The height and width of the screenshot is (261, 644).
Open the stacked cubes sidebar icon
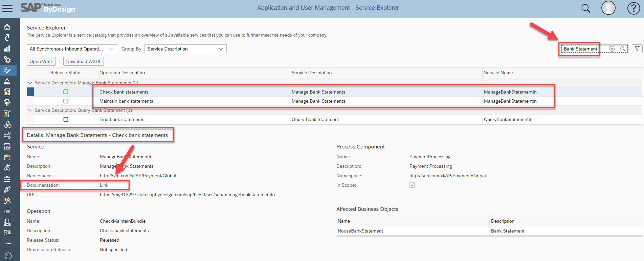(x=7, y=124)
